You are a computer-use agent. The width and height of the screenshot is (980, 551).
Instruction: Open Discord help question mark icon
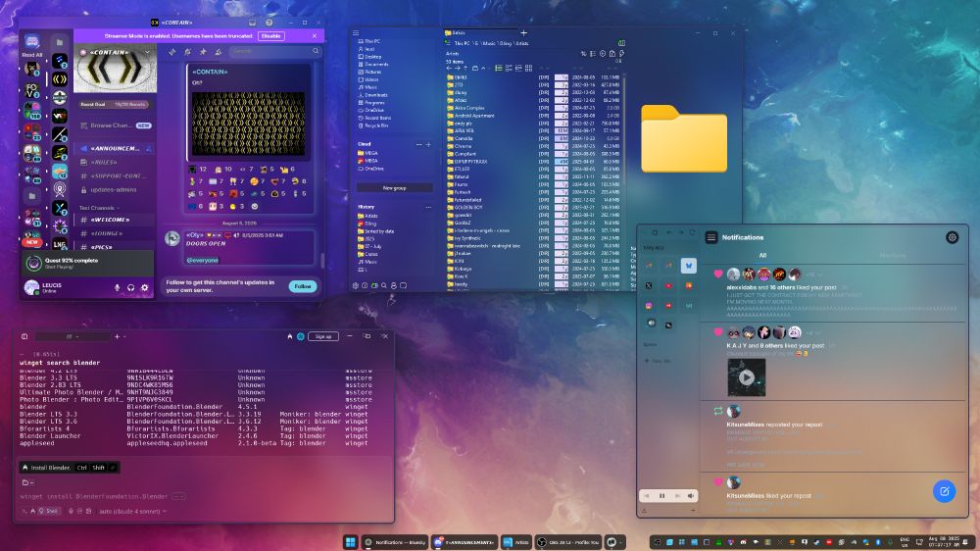pos(269,23)
